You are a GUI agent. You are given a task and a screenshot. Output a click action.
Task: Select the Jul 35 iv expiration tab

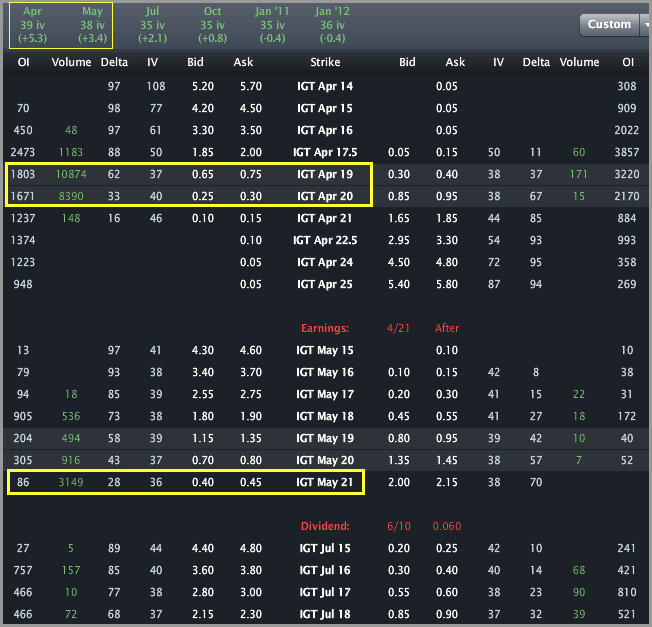[x=152, y=25]
